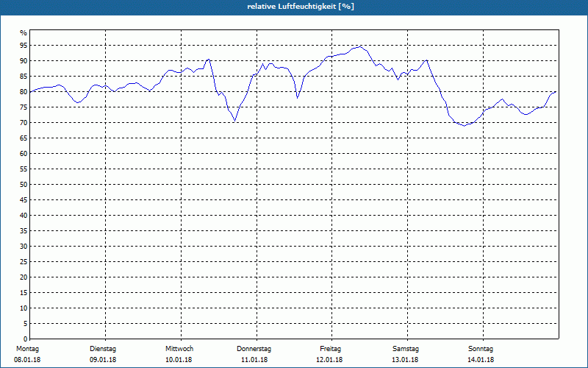Click the 50 y-axis value
The image size is (588, 368).
click(24, 185)
